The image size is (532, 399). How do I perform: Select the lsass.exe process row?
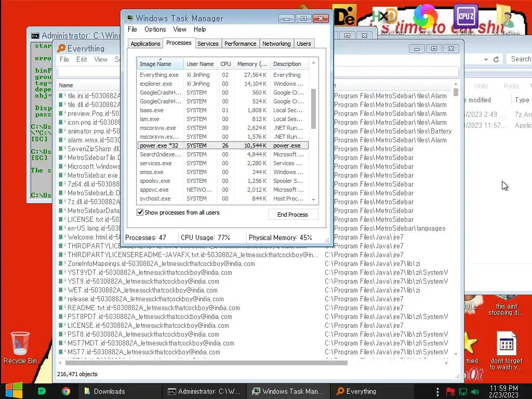[223, 110]
